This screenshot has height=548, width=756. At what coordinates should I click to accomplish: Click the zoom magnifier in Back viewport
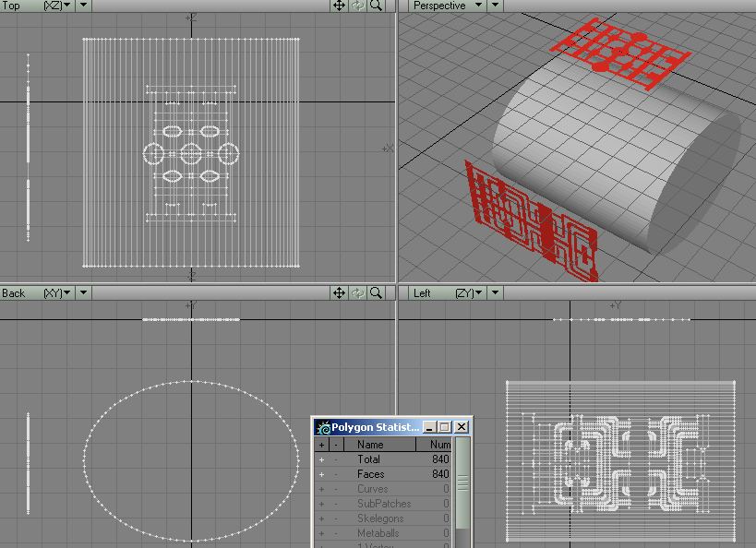(377, 292)
